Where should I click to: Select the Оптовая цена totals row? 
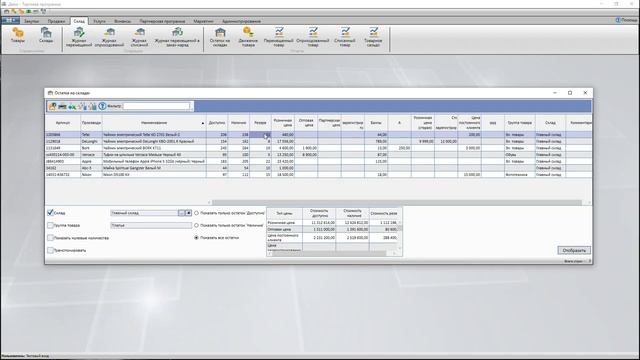(333, 229)
